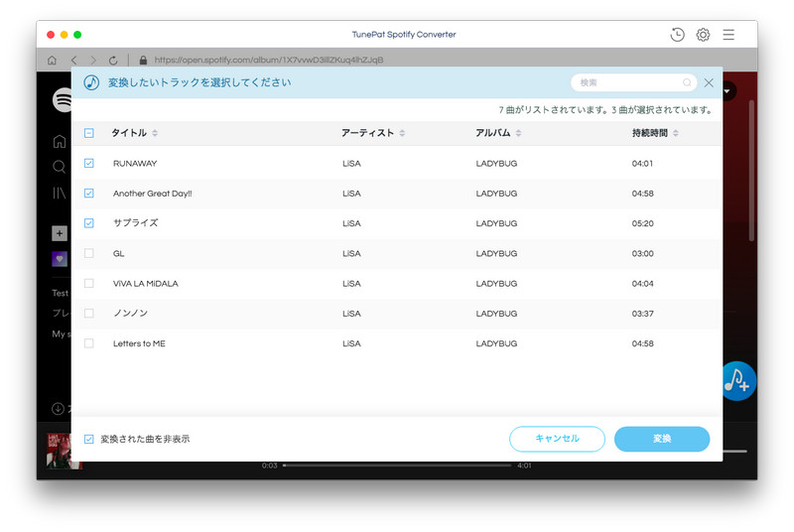The height and width of the screenshot is (532, 794).
Task: Open Liked Songs heart icon
Action: point(60,259)
